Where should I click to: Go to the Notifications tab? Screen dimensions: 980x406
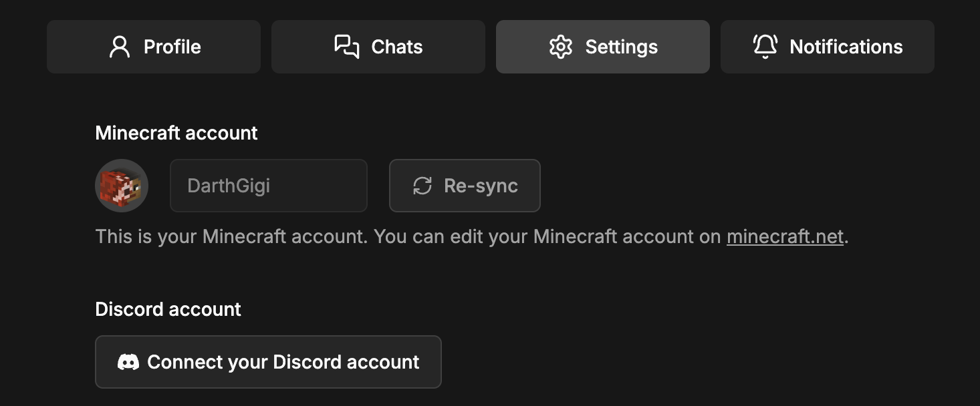point(827,46)
